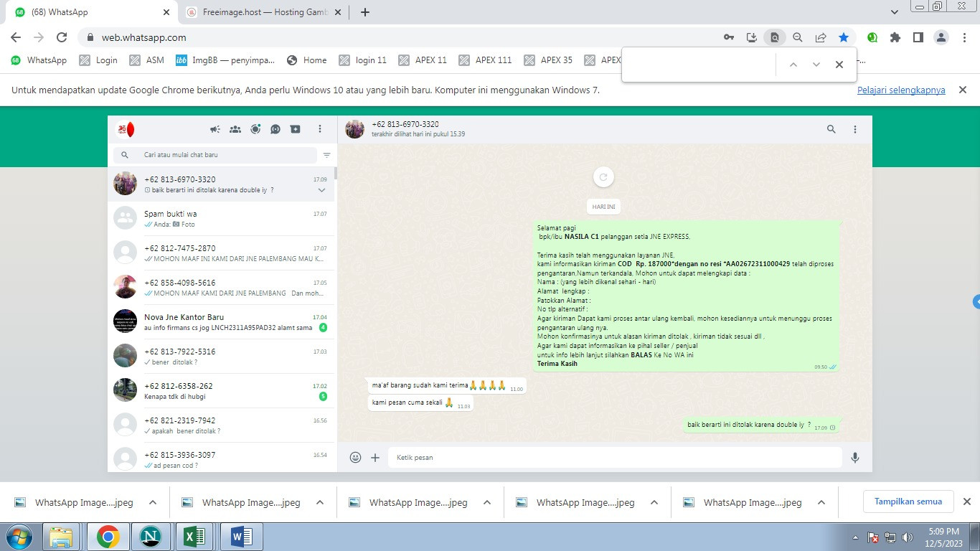
Task: Close the find-in-page bar
Action: pyautogui.click(x=839, y=65)
